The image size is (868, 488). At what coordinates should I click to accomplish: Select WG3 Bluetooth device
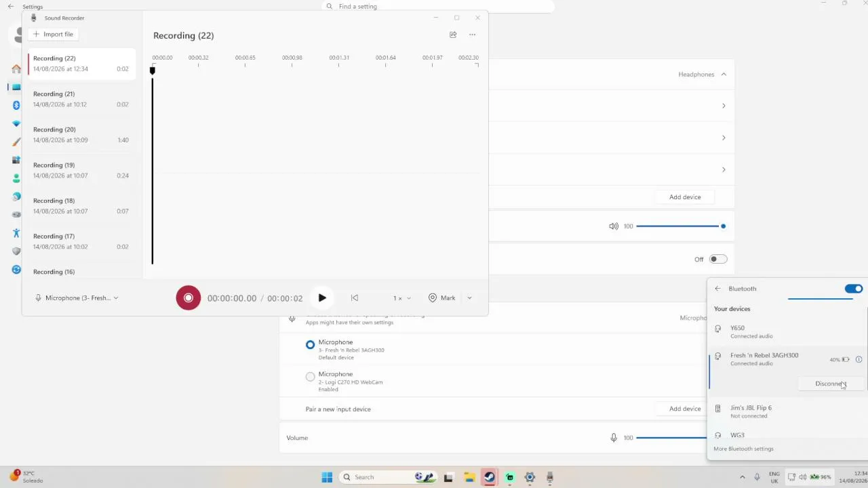click(x=787, y=435)
